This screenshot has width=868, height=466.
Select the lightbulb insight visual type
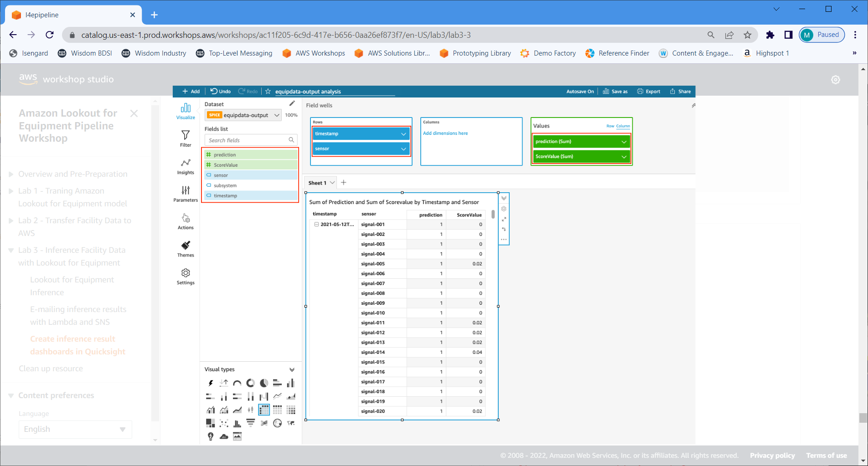click(x=211, y=436)
